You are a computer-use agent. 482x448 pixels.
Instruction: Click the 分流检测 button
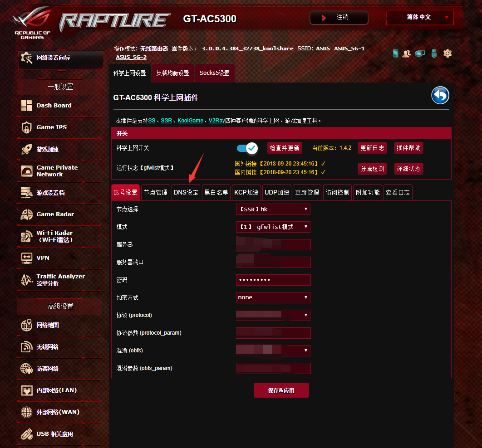tap(372, 169)
